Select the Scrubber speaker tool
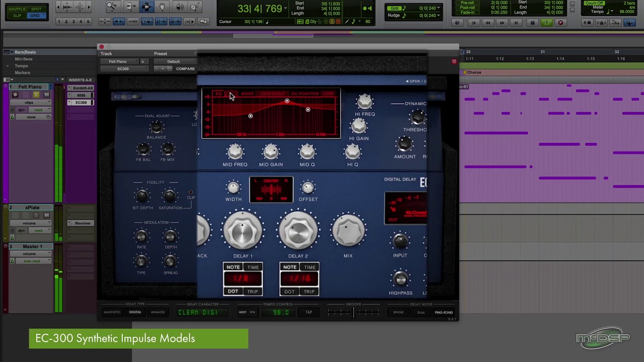The image size is (644, 362). coord(180,7)
